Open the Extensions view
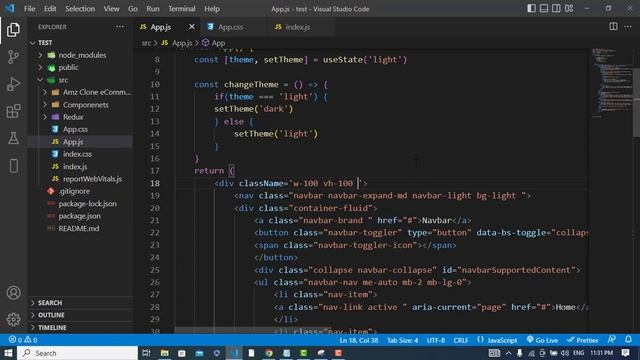Viewport: 640px width, 360px height. point(13,111)
